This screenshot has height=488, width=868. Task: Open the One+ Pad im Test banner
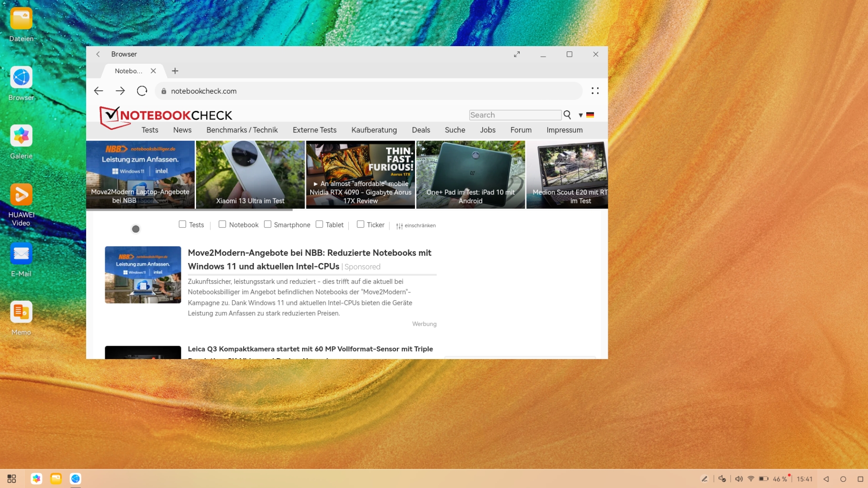tap(471, 175)
